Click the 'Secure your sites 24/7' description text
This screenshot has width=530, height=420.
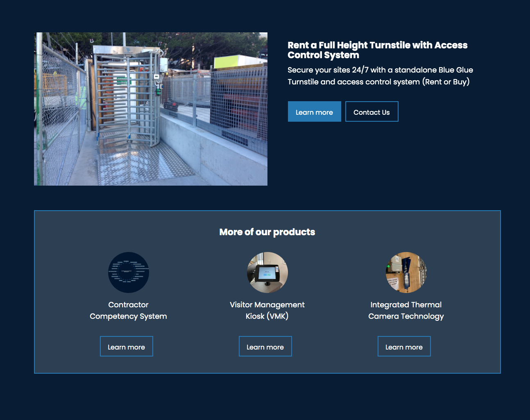(x=380, y=76)
